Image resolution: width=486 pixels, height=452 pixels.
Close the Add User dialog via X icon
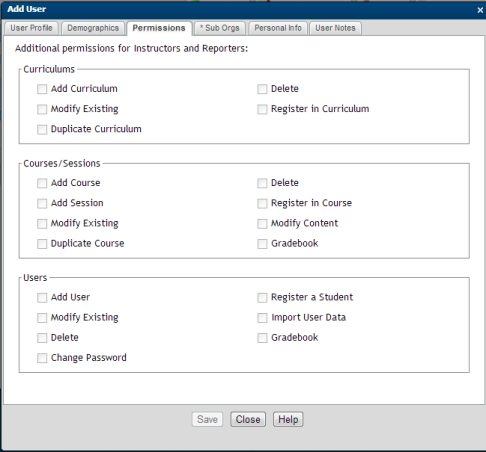click(x=480, y=10)
